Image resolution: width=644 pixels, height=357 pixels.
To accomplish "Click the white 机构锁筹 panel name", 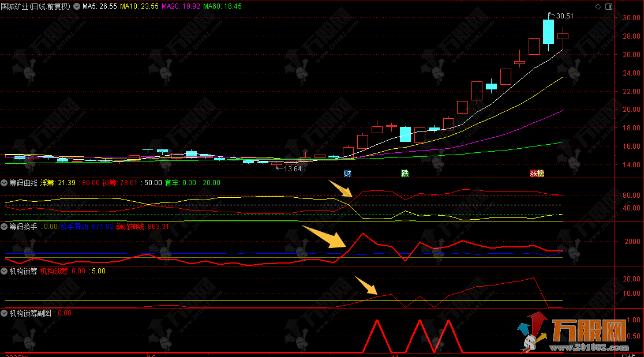I will tap(24, 271).
